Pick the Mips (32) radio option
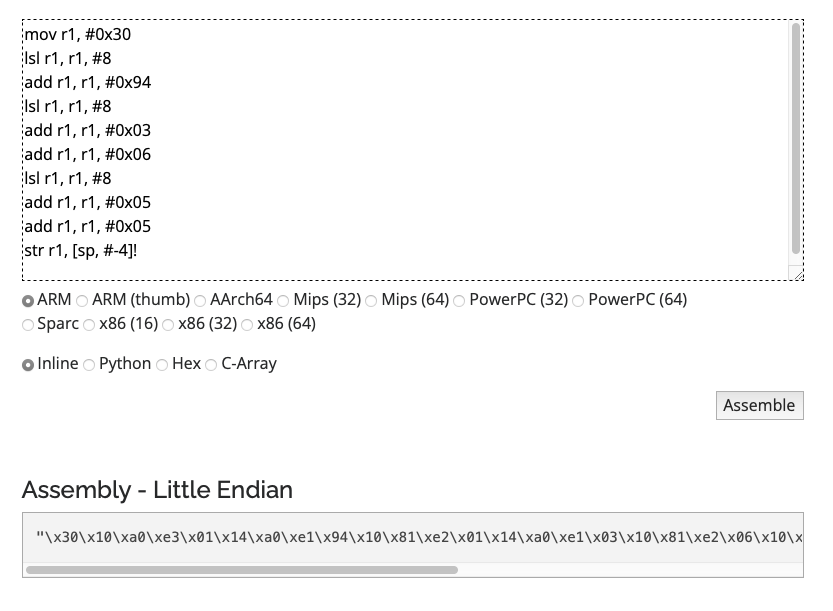The width and height of the screenshot is (833, 611). click(284, 301)
